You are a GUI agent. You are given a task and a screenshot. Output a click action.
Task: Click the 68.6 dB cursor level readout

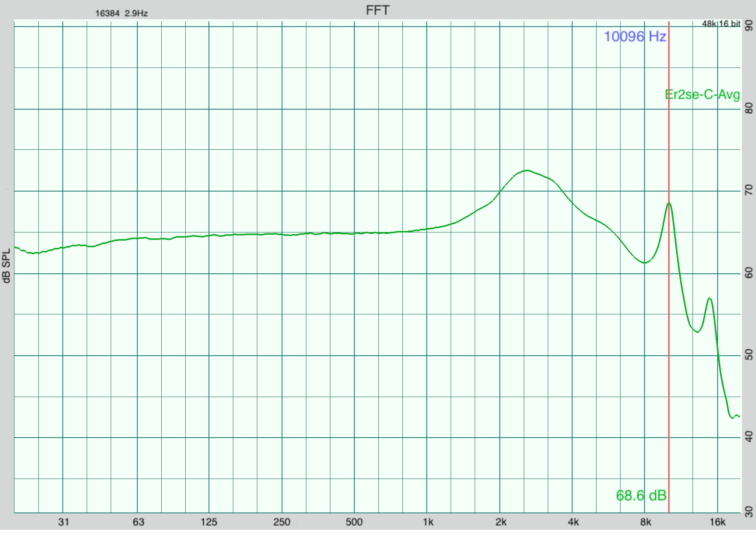[641, 495]
